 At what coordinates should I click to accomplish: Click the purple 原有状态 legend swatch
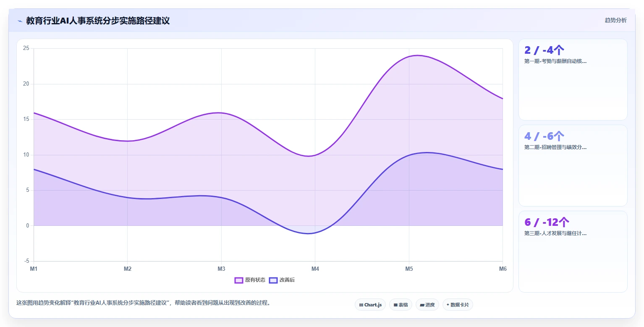(239, 280)
